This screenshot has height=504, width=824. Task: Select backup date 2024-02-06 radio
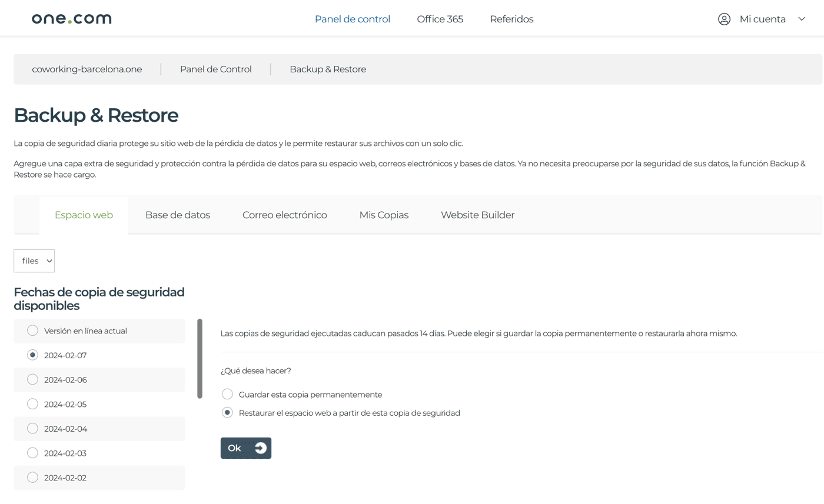point(33,379)
